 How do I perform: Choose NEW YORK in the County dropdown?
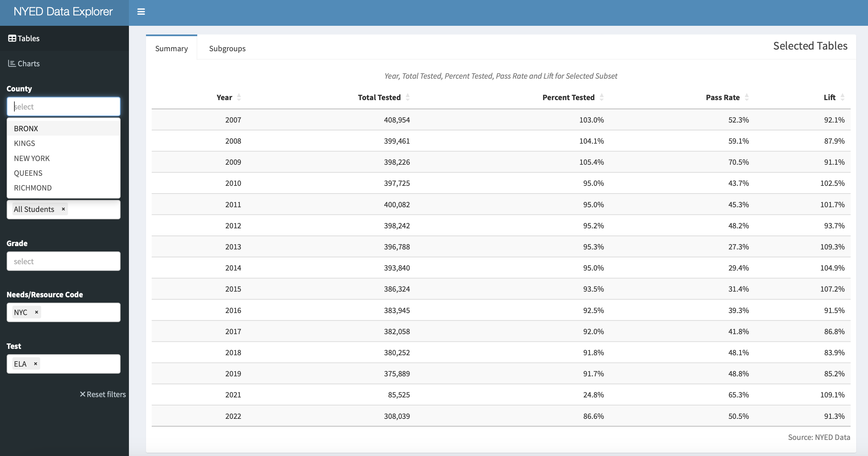click(x=32, y=158)
